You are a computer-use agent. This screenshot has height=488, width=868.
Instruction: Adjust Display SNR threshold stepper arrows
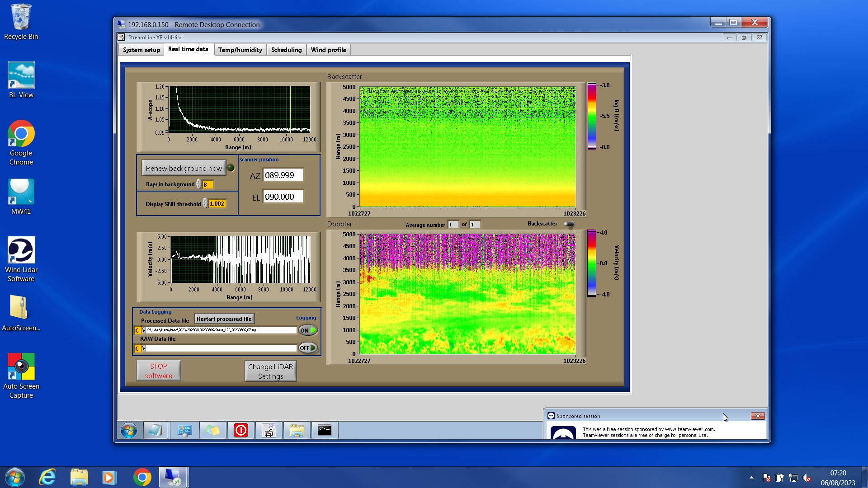(x=205, y=204)
